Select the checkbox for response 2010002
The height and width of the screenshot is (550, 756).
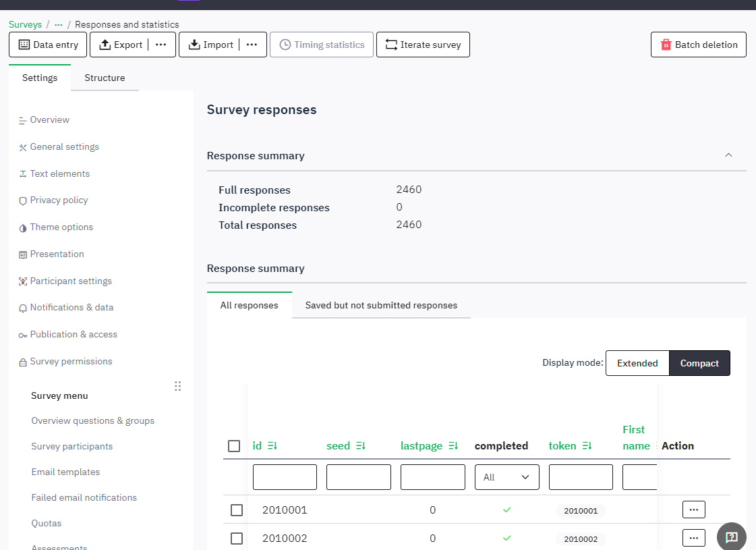coord(237,539)
